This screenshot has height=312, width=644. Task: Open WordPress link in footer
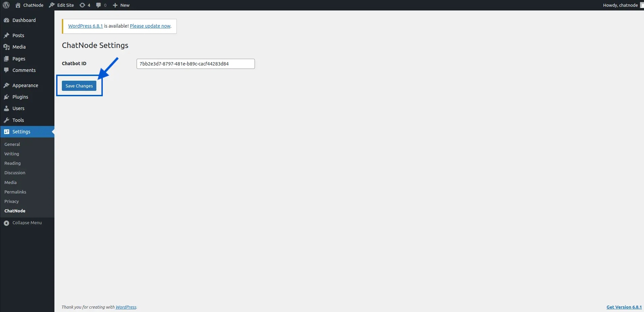126,307
